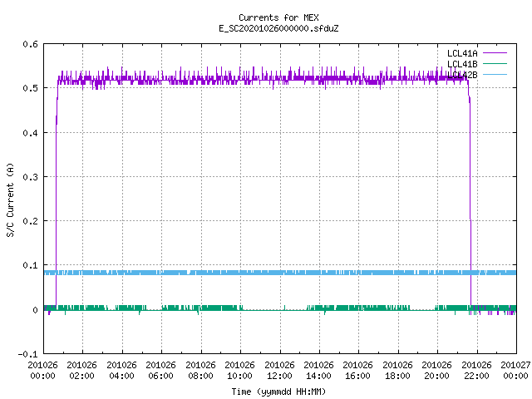Click x-axis tick 201026 08:00

(x=200, y=370)
